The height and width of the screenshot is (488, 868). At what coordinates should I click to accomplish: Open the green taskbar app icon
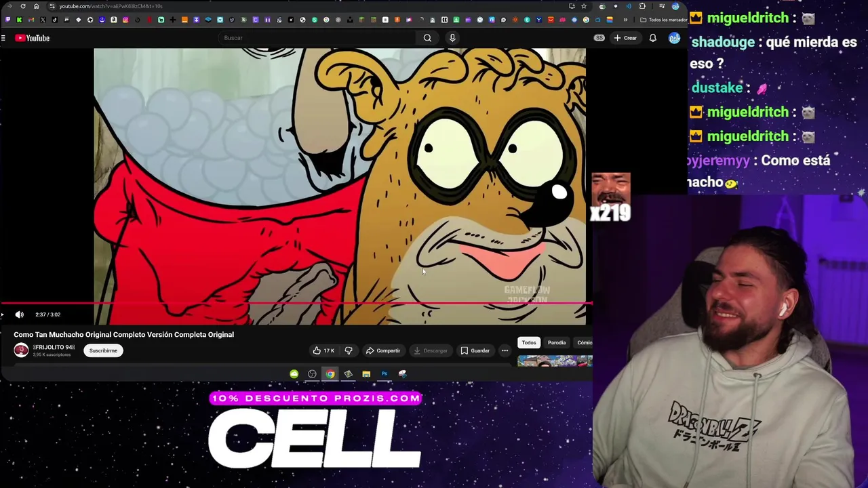click(294, 373)
